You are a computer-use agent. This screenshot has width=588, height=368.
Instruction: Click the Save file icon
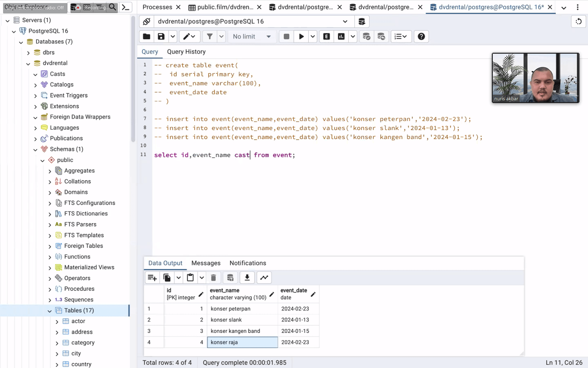pyautogui.click(x=161, y=36)
